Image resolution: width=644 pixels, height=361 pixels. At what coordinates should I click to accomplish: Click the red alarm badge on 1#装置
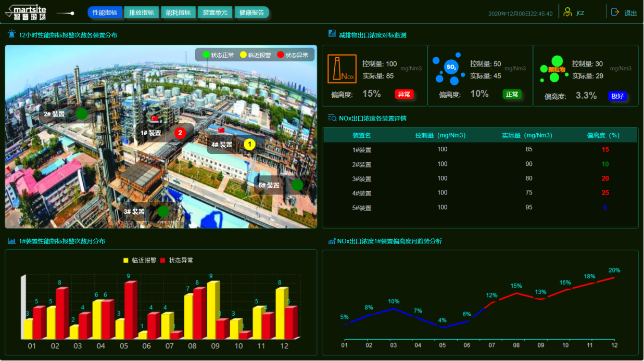(180, 133)
